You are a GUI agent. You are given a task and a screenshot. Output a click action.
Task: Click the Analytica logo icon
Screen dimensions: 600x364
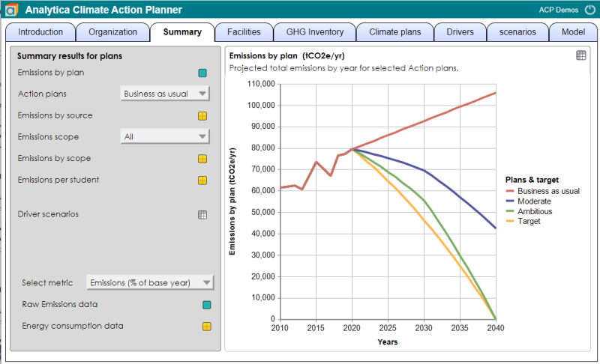point(11,10)
